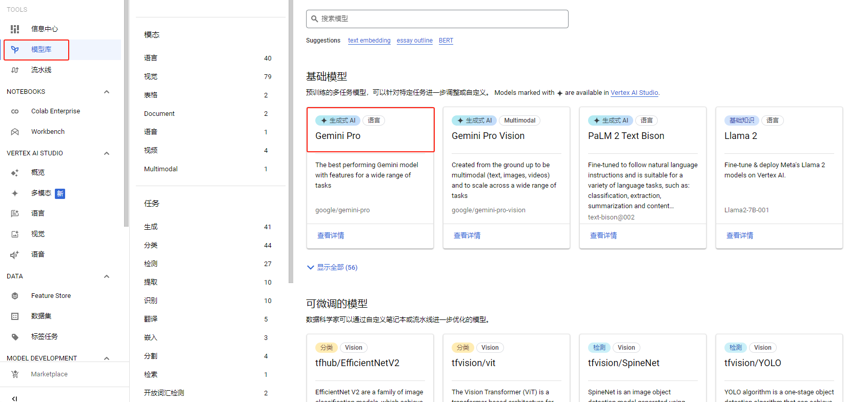Click 查看详情 on the Gemini Pro card

[x=331, y=235]
